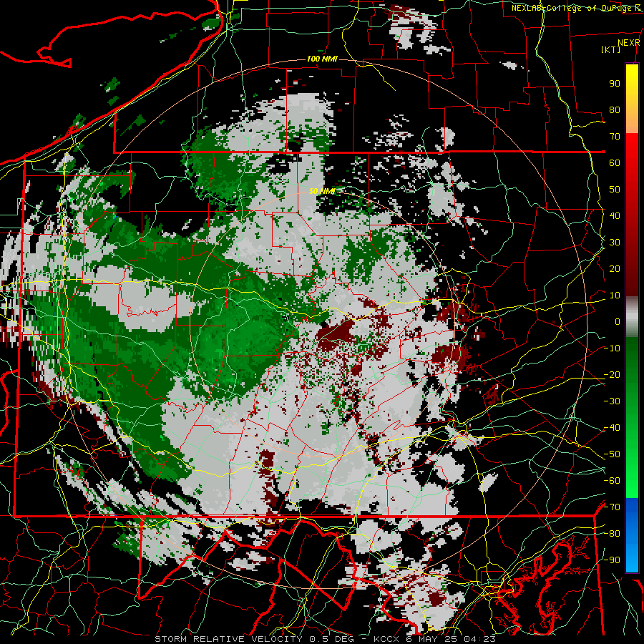Viewport: 644px width, 644px height.
Task: Click the 0 knot legend label
Action: 618,321
